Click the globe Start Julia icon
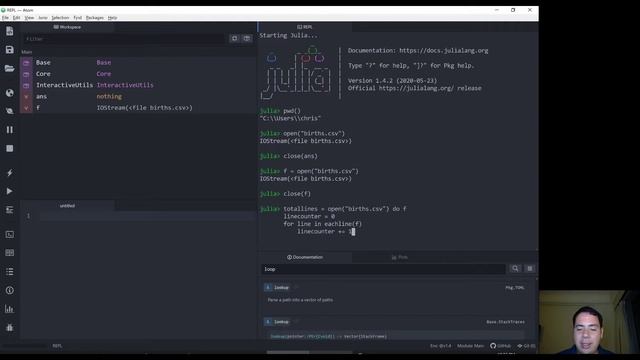This screenshot has height=360, width=640. pyautogui.click(x=9, y=93)
